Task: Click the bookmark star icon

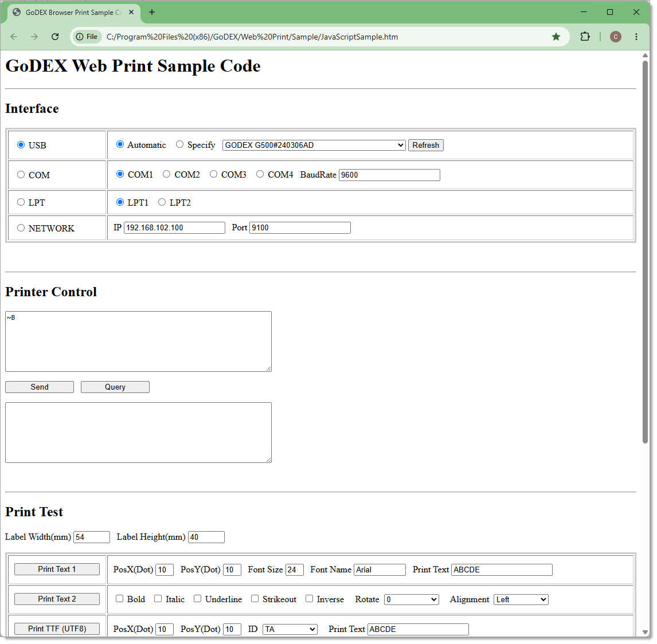Action: [x=556, y=37]
